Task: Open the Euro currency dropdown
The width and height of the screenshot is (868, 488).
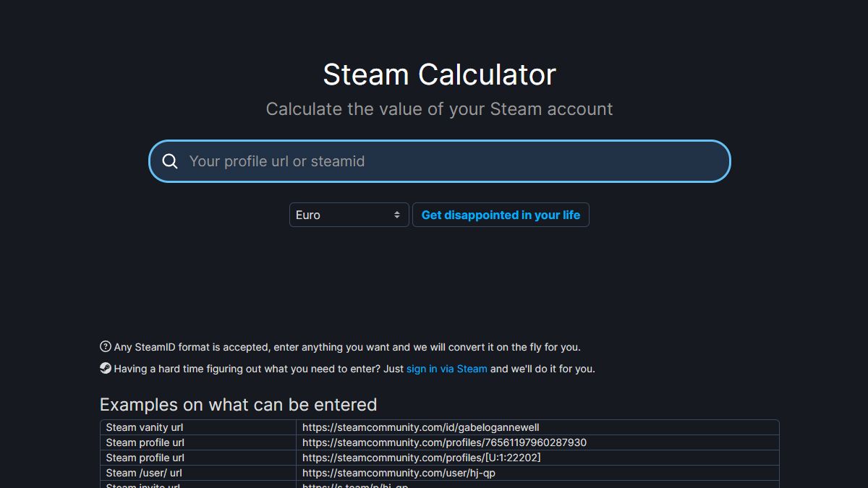Action: pyautogui.click(x=349, y=215)
